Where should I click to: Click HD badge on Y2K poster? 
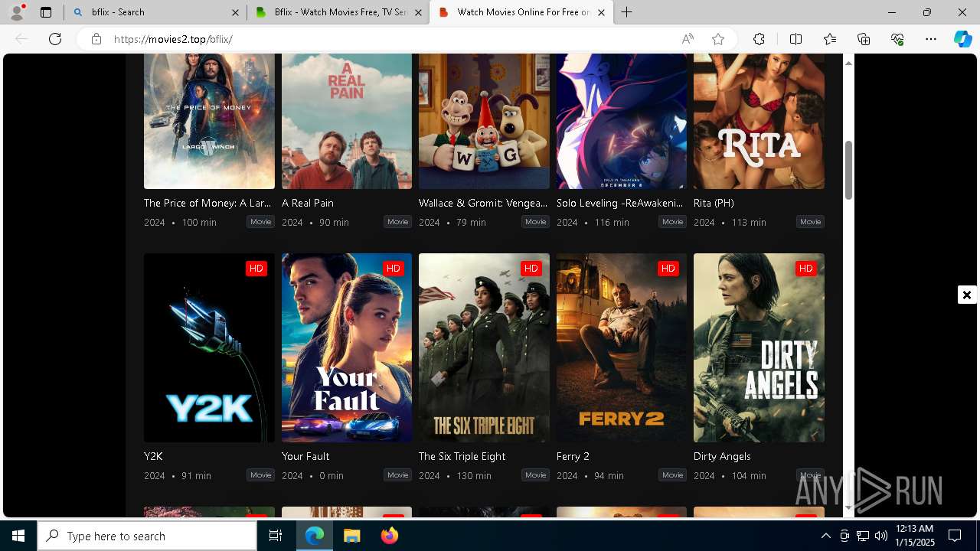[x=256, y=268]
